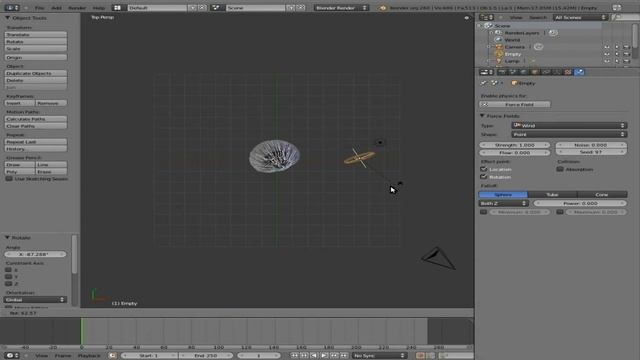The image size is (640, 360).
Task: Toggle the X constraint axis checkbox
Action: click(8, 270)
